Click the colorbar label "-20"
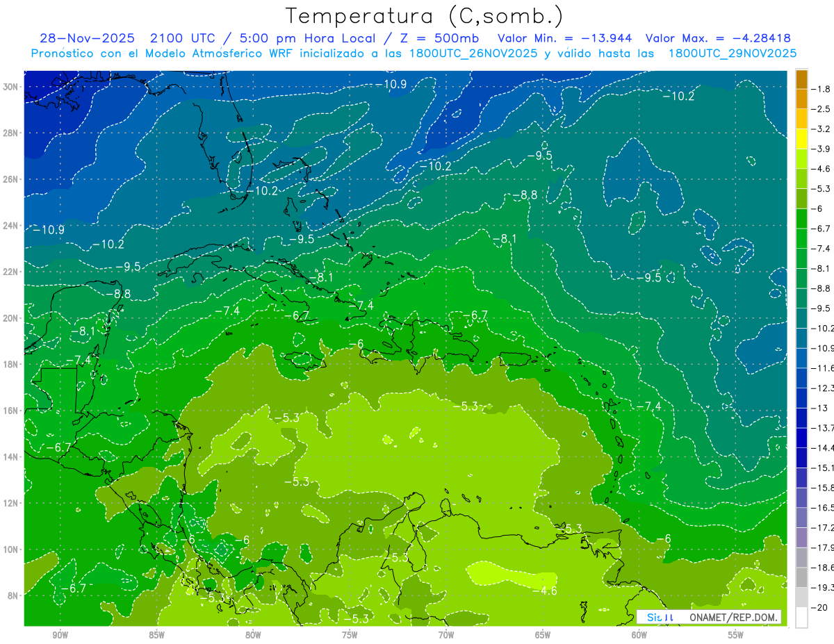The width and height of the screenshot is (834, 644). pos(819,607)
